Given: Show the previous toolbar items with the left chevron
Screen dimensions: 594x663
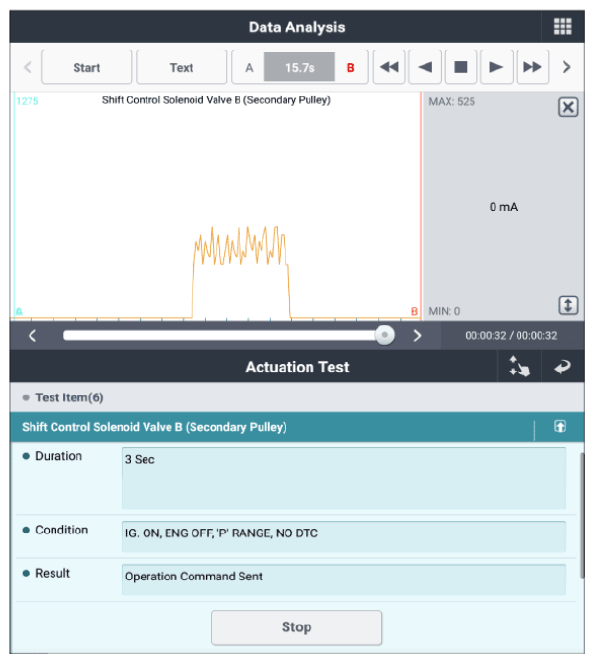Looking at the screenshot, I should (x=28, y=67).
